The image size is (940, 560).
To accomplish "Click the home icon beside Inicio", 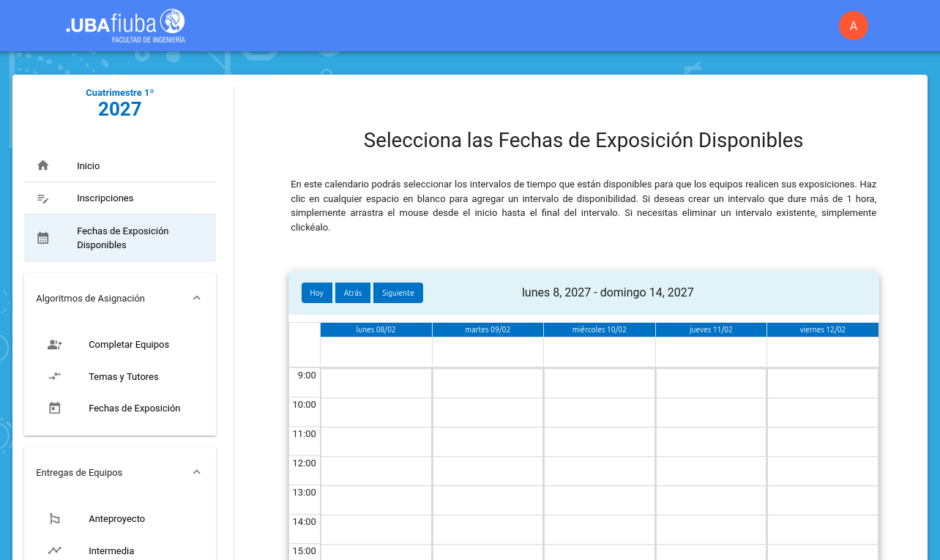I will click(x=43, y=165).
